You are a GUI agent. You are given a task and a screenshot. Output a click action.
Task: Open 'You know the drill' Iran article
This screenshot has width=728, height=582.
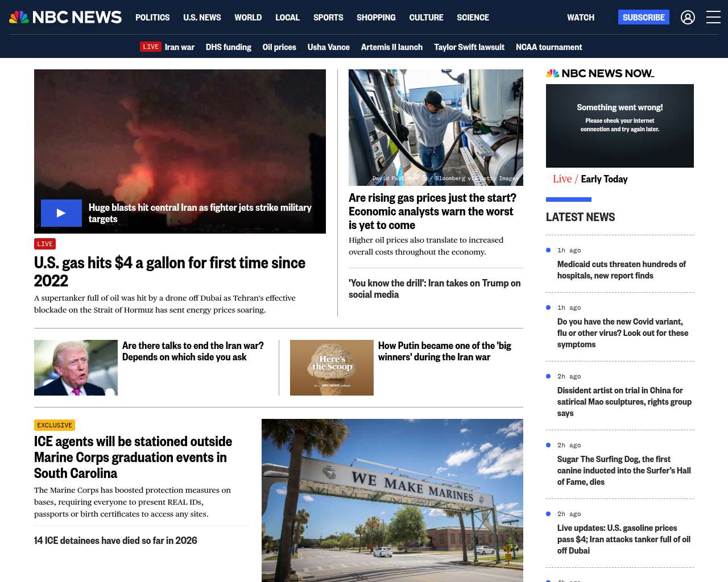[x=435, y=289]
